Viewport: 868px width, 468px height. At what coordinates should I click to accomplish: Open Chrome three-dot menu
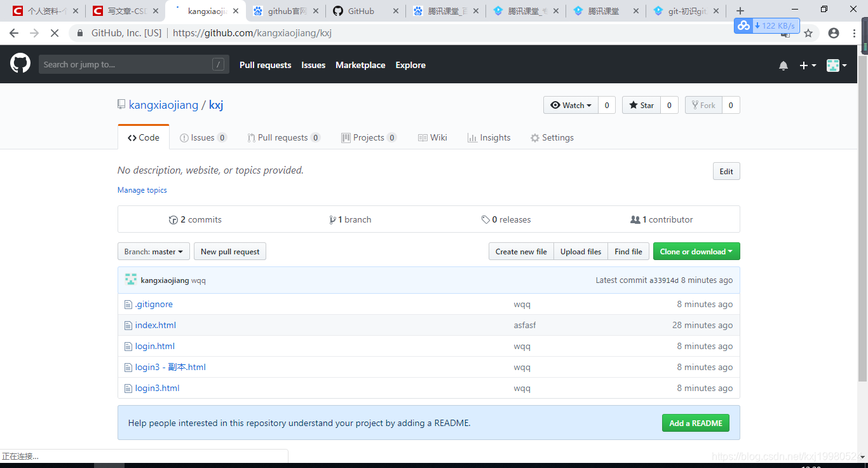point(855,33)
